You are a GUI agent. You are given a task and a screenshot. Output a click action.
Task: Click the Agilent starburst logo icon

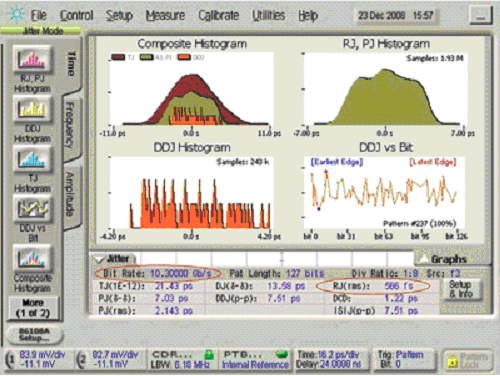coord(16,14)
